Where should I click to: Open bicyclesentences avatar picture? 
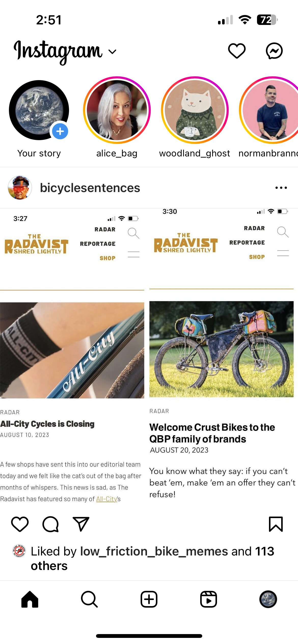coord(20,188)
